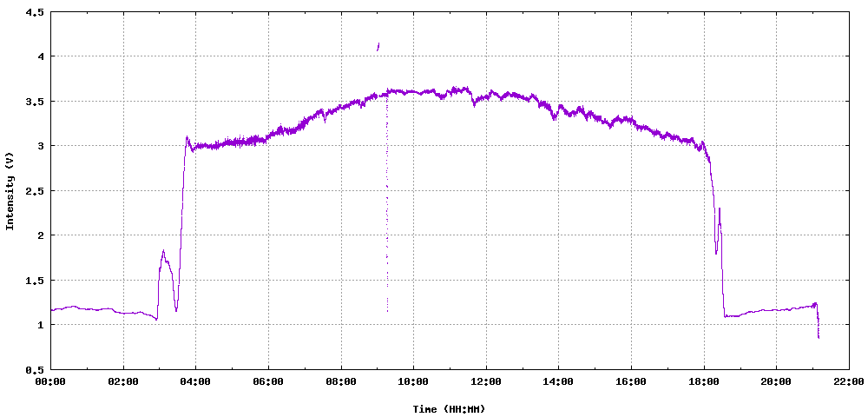Click the '16:00' time axis label
The image size is (868, 417).
pos(631,382)
